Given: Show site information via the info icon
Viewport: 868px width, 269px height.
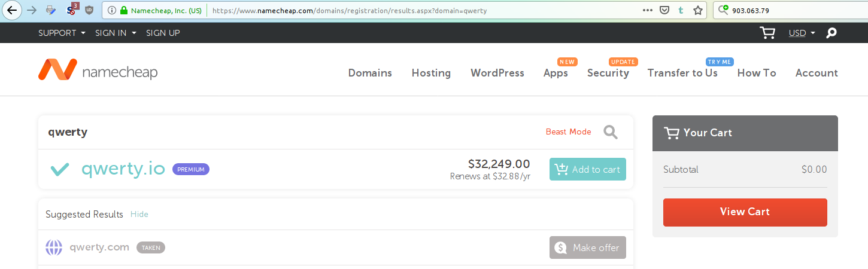Looking at the screenshot, I should coord(112,10).
